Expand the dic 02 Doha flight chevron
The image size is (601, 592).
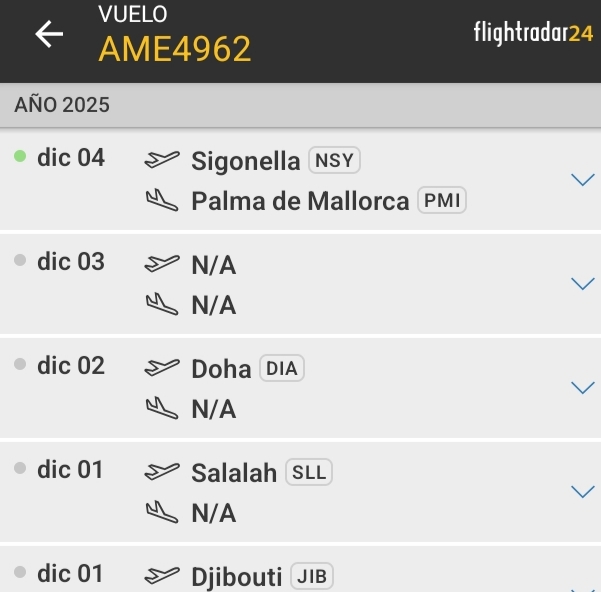click(582, 388)
